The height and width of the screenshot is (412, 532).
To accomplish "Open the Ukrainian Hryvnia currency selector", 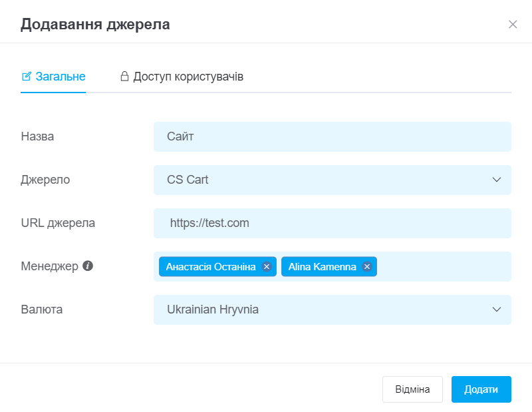I will click(332, 309).
